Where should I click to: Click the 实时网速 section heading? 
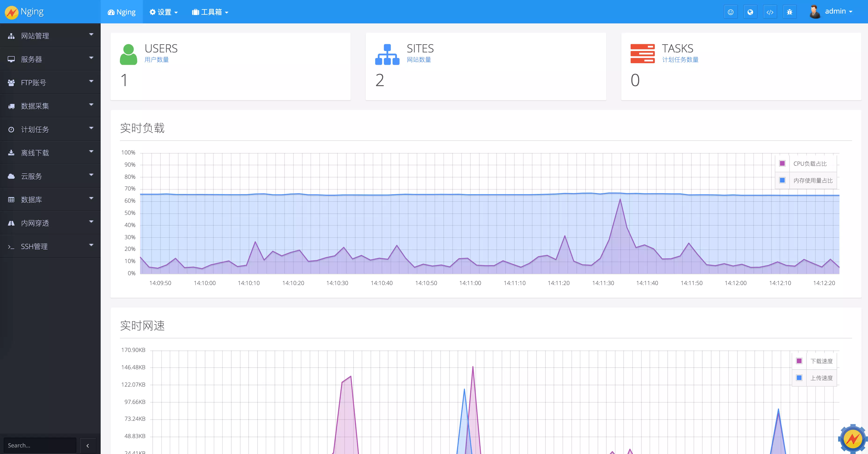pyautogui.click(x=143, y=326)
